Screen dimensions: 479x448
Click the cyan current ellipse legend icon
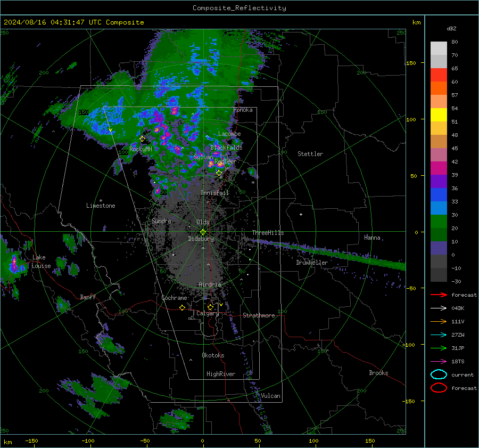tap(439, 374)
